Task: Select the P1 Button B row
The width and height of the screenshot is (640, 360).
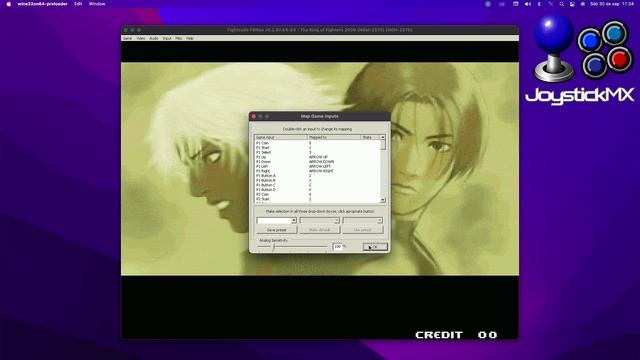Action: point(317,180)
